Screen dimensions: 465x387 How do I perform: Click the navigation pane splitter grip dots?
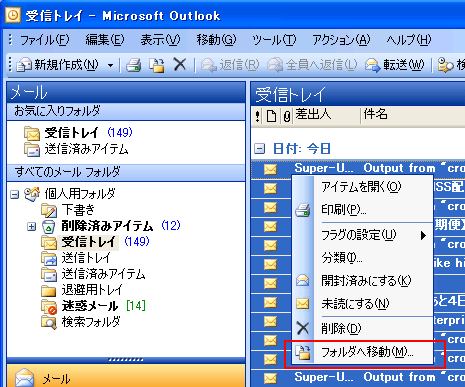point(126,360)
